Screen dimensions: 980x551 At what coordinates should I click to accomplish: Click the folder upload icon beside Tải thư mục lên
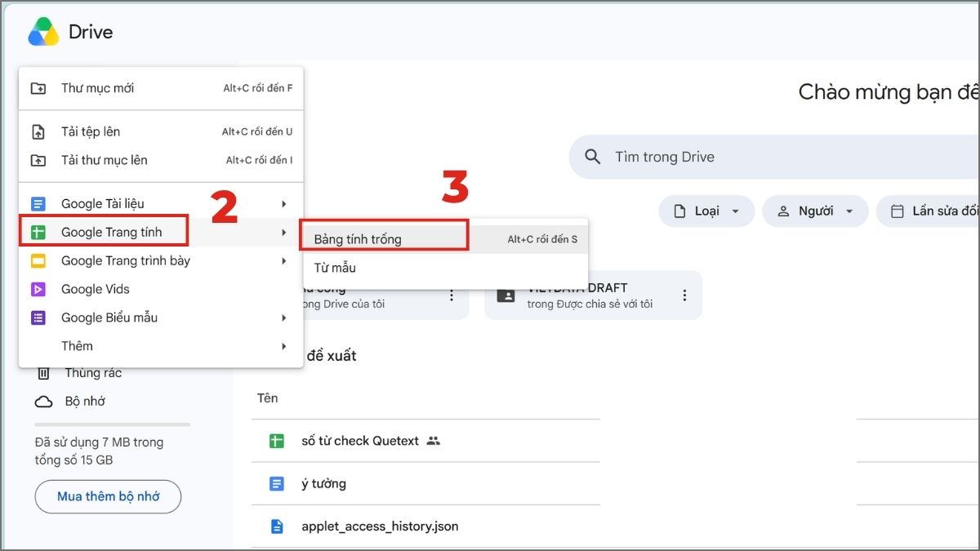(x=38, y=160)
